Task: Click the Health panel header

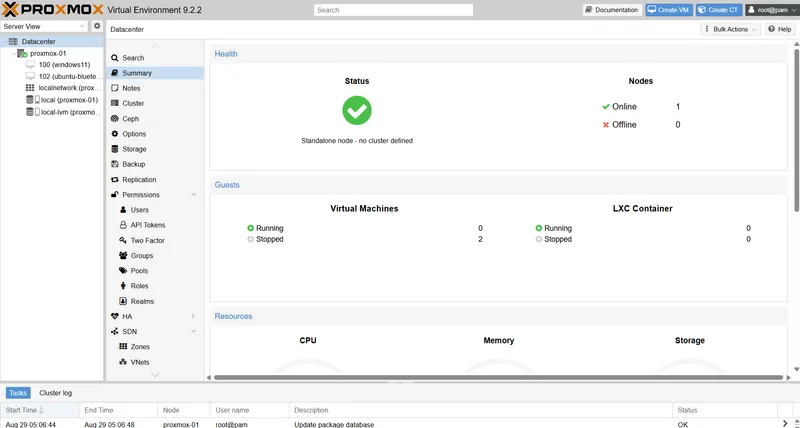Action: coord(498,54)
